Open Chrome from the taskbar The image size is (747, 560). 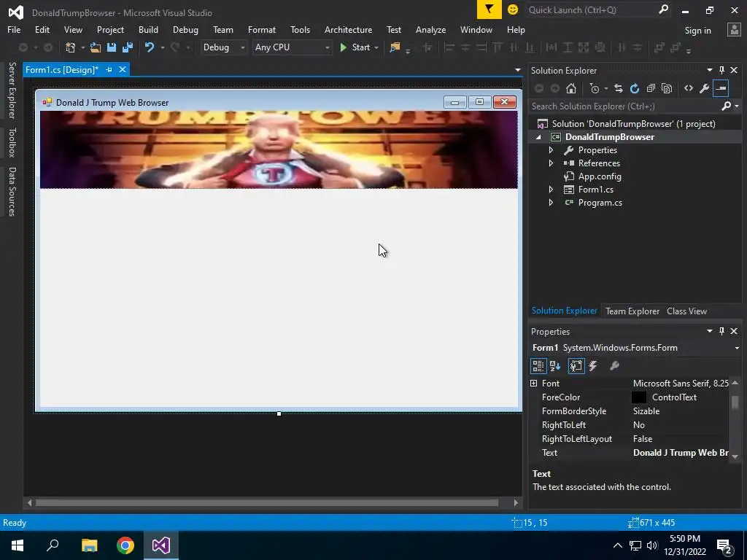pyautogui.click(x=125, y=545)
